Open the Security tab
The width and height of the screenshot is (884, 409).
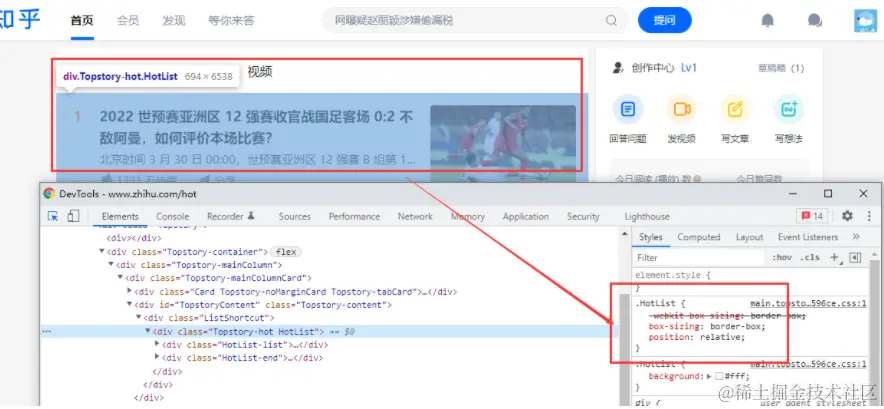pos(583,216)
